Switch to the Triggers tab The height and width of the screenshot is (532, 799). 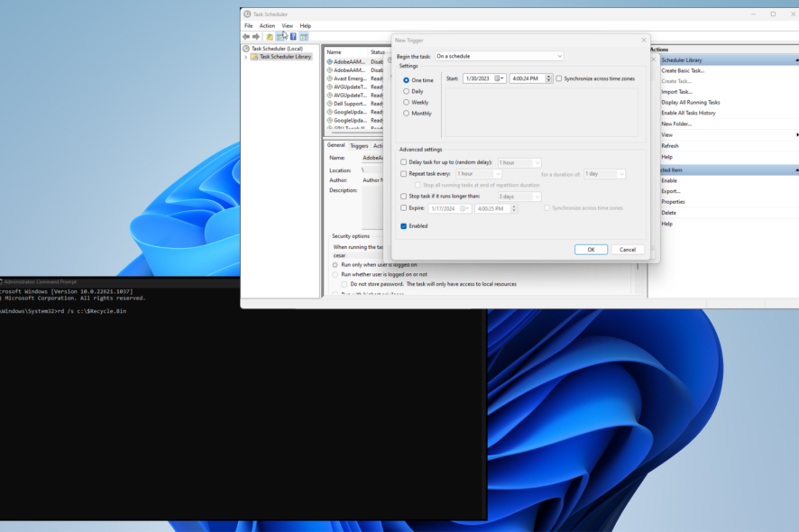click(359, 146)
